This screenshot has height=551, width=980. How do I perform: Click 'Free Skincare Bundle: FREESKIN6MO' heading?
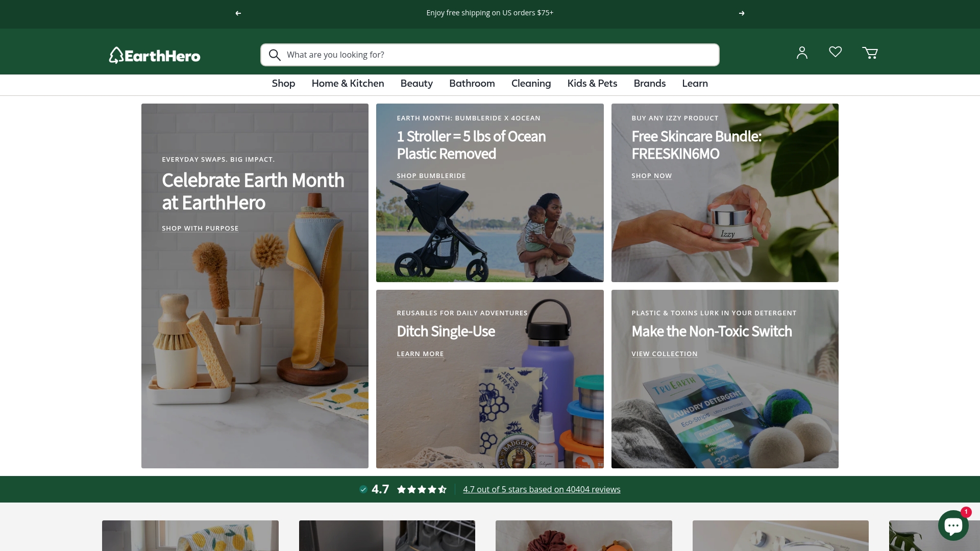696,145
